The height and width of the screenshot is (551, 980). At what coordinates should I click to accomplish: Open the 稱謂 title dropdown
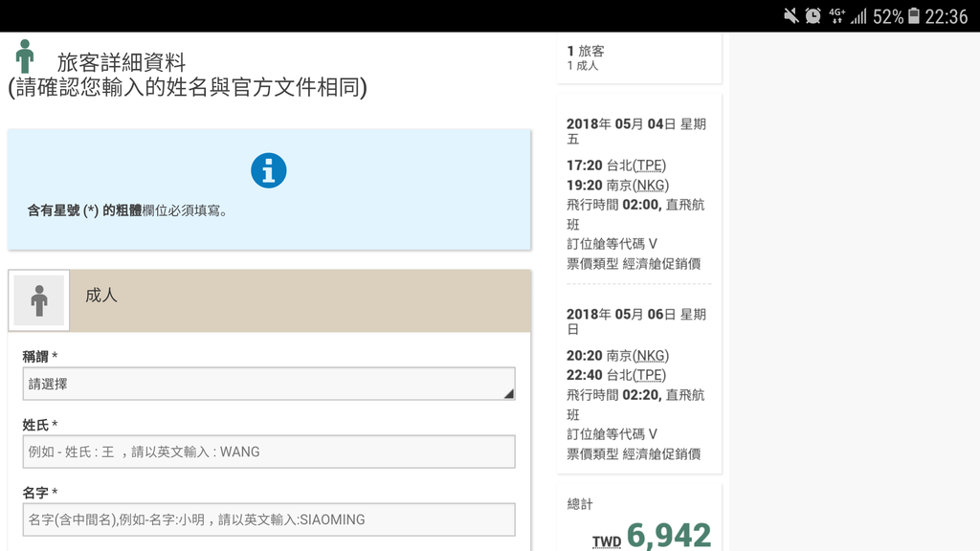point(269,384)
